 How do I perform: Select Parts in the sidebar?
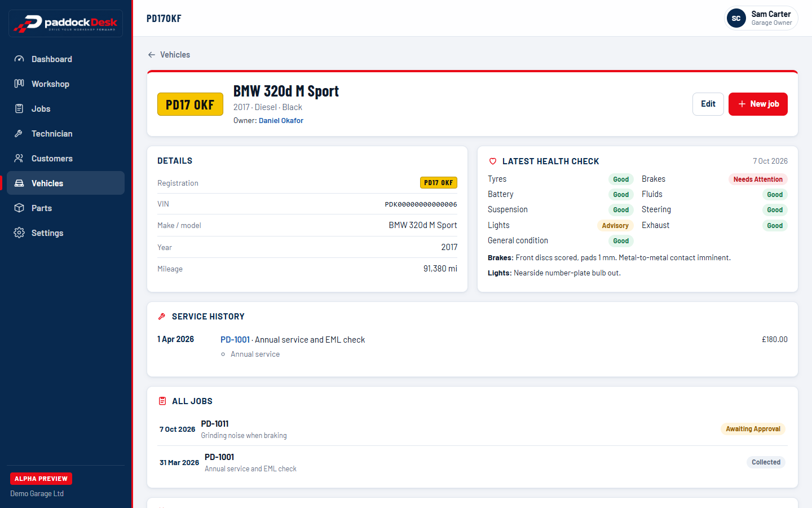pos(65,208)
